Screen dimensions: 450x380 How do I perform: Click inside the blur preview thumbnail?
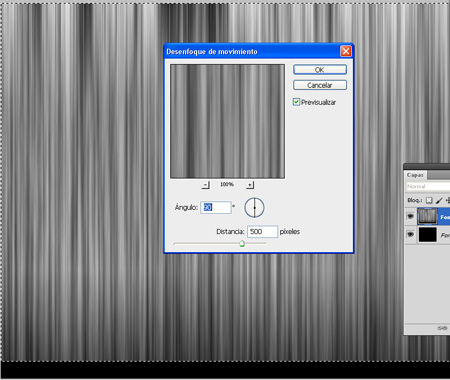[x=227, y=121]
